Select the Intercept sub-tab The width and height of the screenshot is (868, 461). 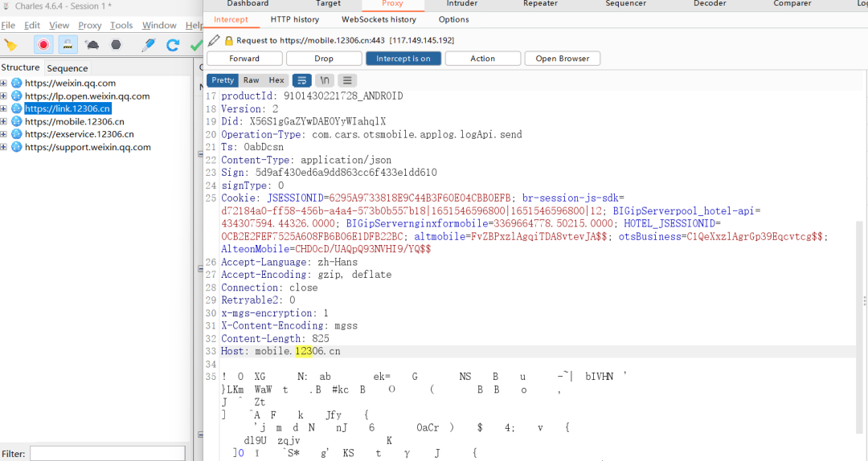tap(231, 19)
